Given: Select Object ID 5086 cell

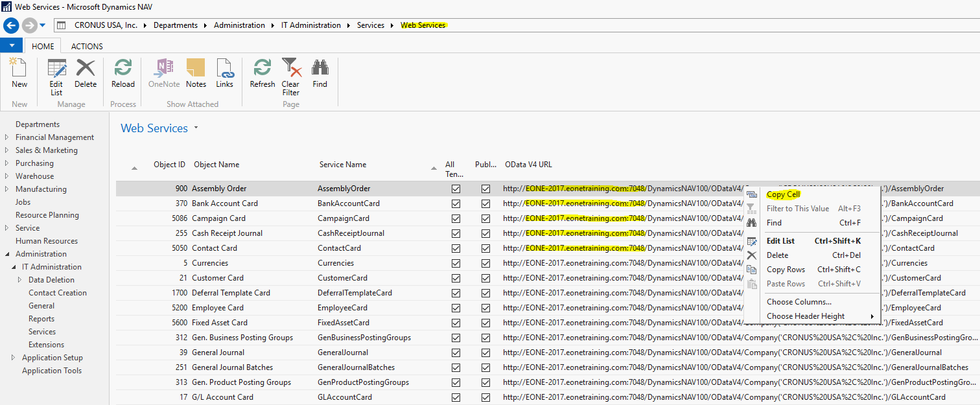Looking at the screenshot, I should click(176, 218).
